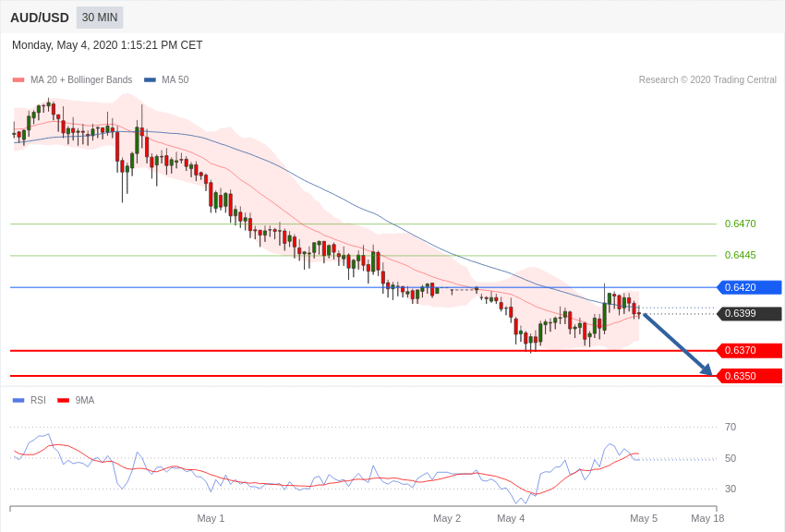Click the 0.6470 resistance level label

740,224
